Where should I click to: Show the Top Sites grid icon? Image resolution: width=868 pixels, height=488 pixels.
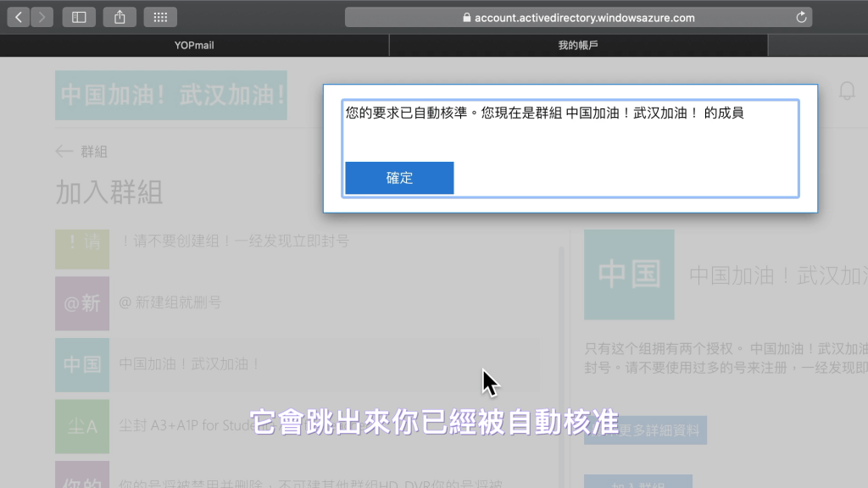click(160, 17)
